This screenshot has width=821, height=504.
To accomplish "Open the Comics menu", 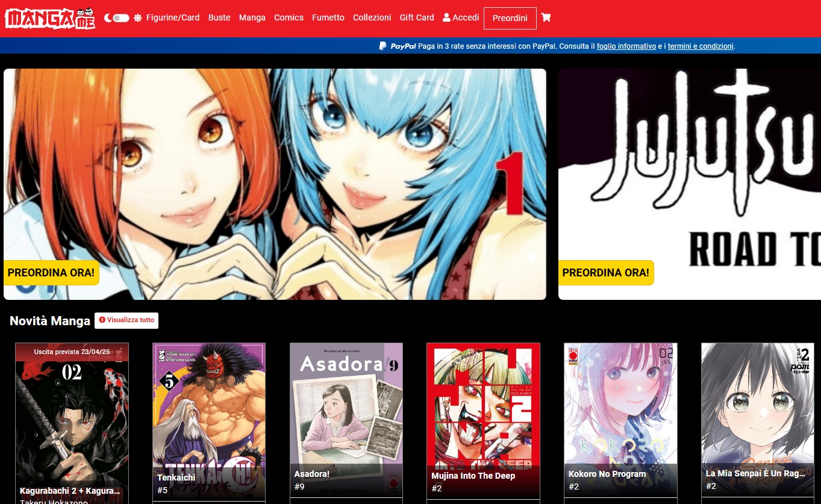I will 289,17.
